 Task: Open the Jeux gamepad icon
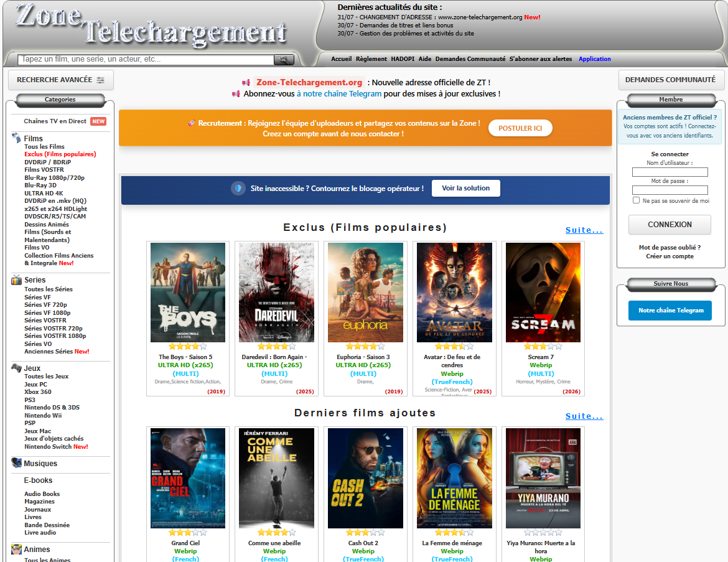(16, 368)
